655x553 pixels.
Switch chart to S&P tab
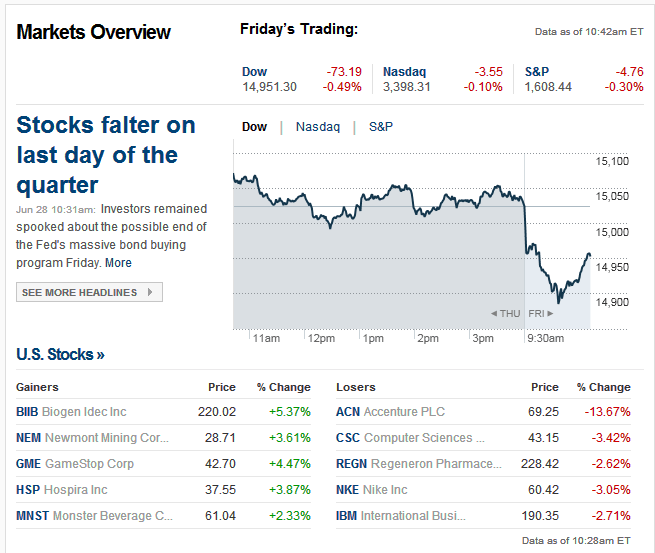pos(381,127)
